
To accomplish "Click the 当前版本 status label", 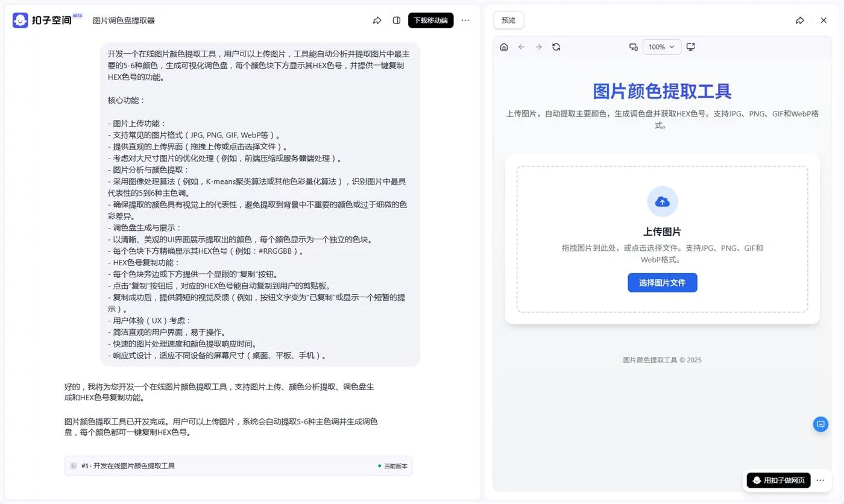I will pyautogui.click(x=395, y=465).
